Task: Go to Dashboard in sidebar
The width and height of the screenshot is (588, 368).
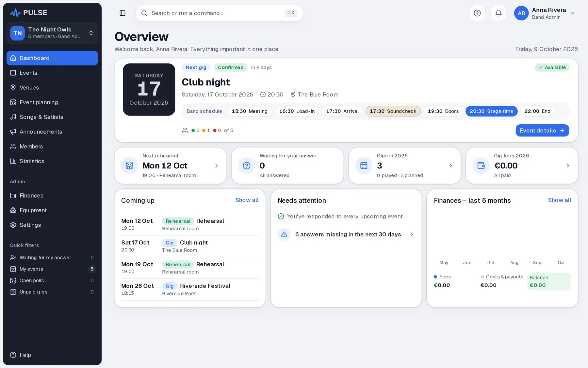Action: coord(52,58)
